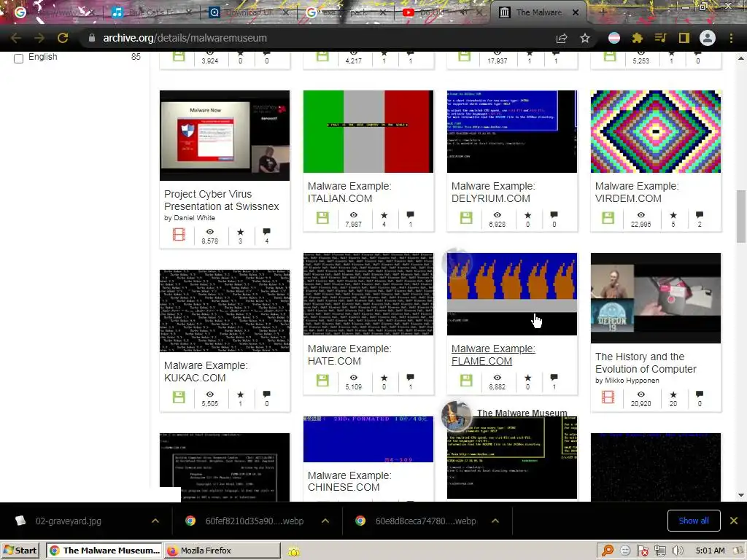747x560 pixels.
Task: Switch to the Blue Cat's tab
Action: [150, 12]
